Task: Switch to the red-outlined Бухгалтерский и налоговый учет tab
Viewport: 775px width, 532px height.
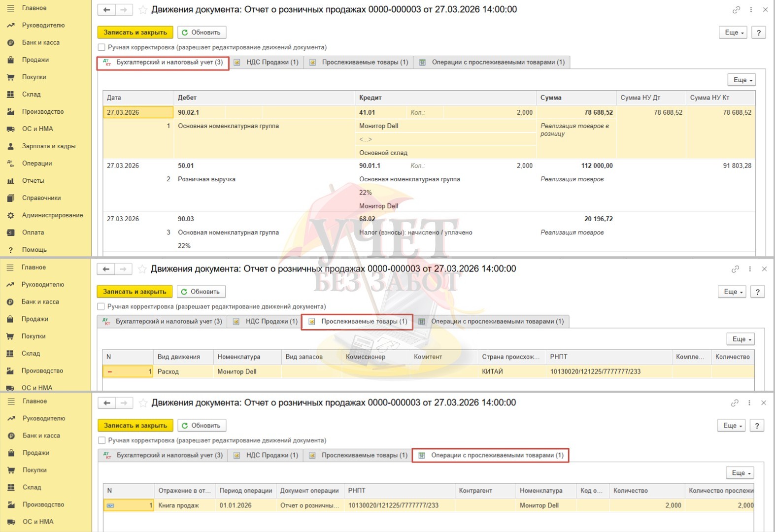Action: pos(163,63)
